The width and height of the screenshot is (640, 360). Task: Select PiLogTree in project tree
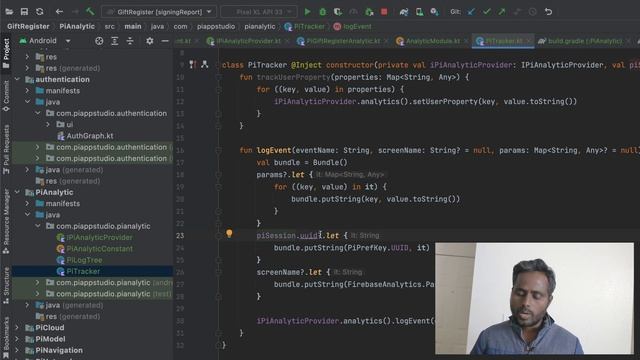point(80,260)
